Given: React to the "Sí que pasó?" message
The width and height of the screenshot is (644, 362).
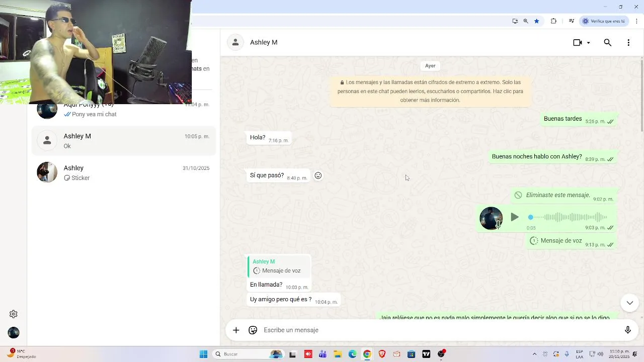Looking at the screenshot, I should pyautogui.click(x=318, y=175).
